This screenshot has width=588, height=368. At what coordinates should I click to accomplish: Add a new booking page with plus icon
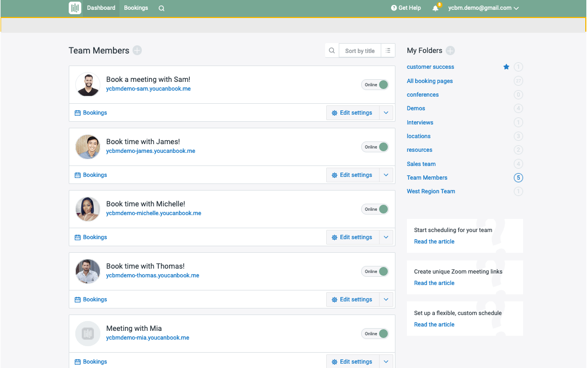pyautogui.click(x=137, y=51)
